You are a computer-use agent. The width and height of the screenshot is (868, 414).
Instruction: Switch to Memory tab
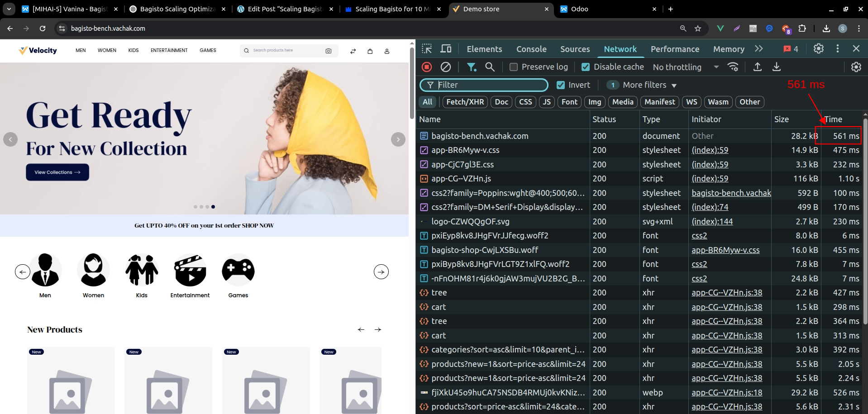pyautogui.click(x=729, y=49)
